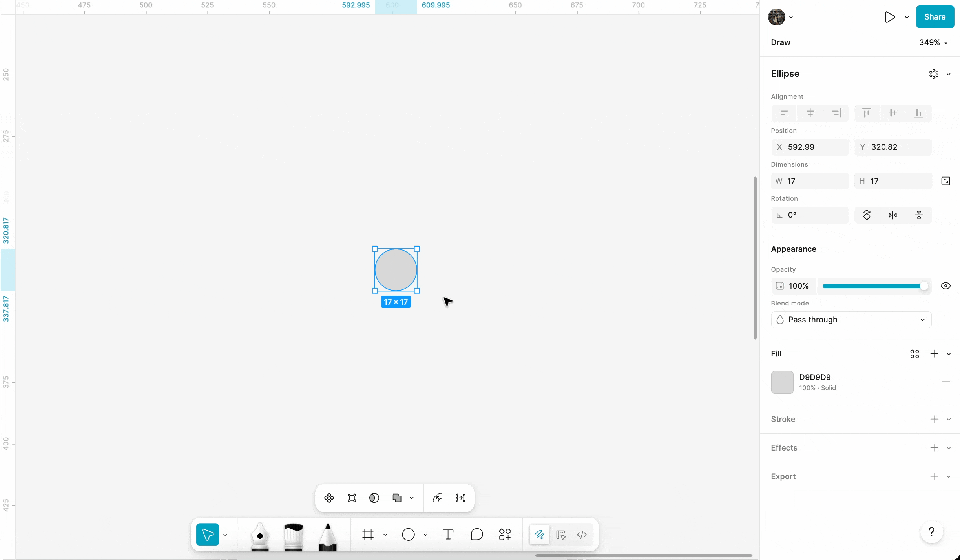Screen dimensions: 960x560
Task: Select the Text tool
Action: 448,535
